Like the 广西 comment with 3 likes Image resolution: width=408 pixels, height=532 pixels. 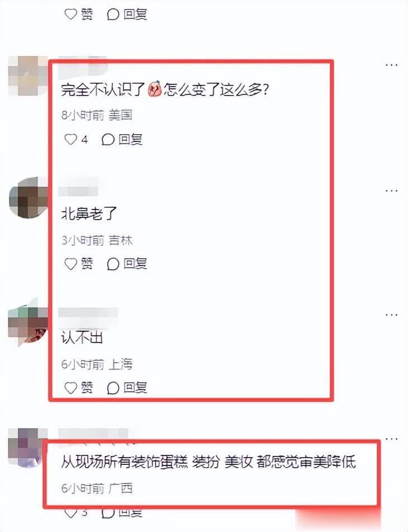pos(75,513)
